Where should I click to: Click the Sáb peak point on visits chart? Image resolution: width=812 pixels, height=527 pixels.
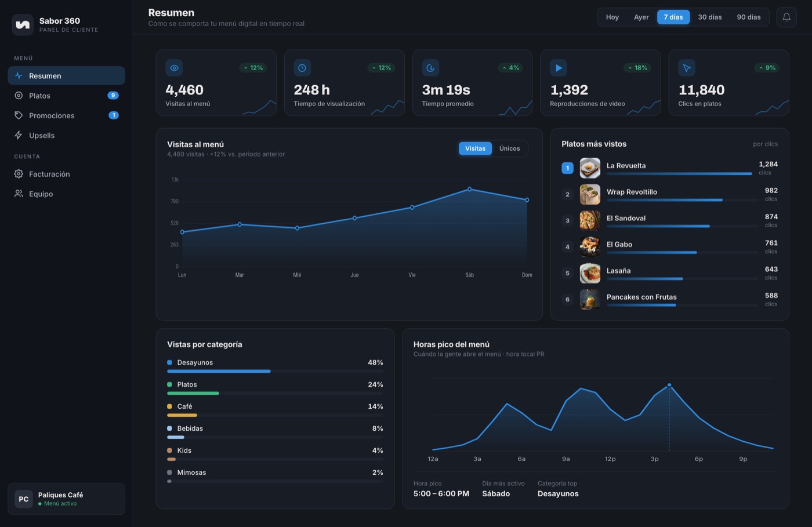470,189
